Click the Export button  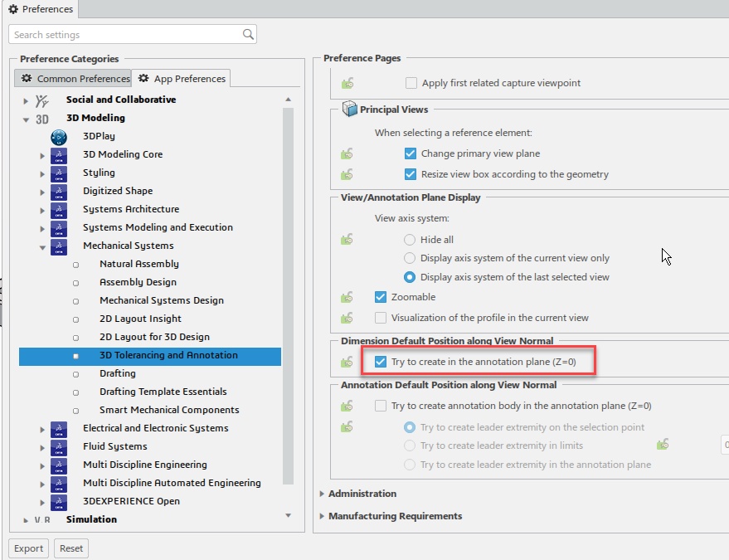coord(28,548)
